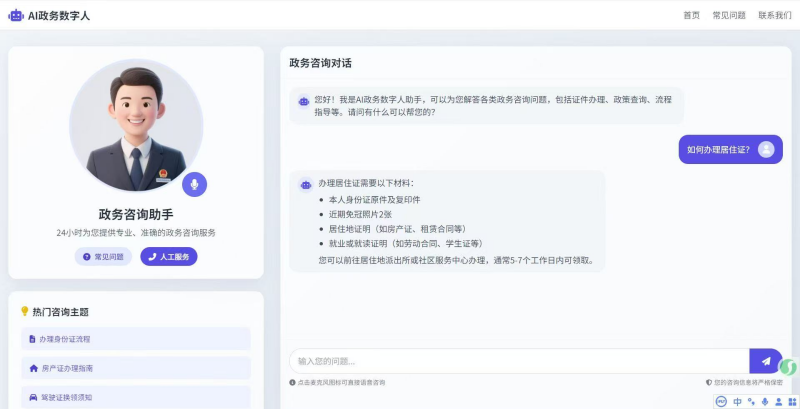
Task: Click the 近期免冠照片2张 list item
Action: click(360, 214)
